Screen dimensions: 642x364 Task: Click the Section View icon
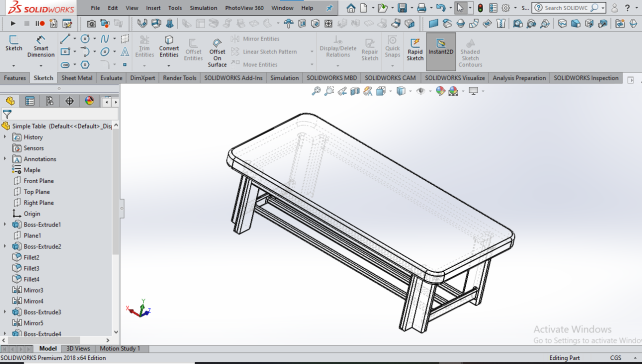pyautogui.click(x=355, y=91)
